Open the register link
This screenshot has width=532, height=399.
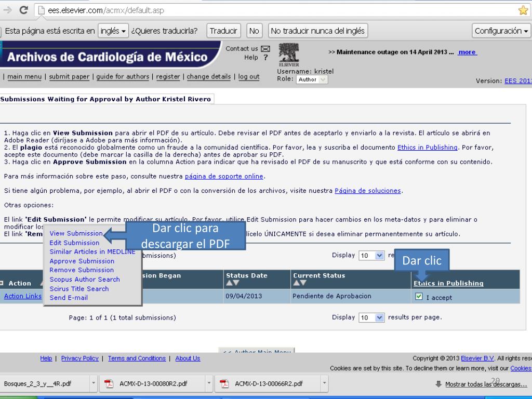pos(168,77)
